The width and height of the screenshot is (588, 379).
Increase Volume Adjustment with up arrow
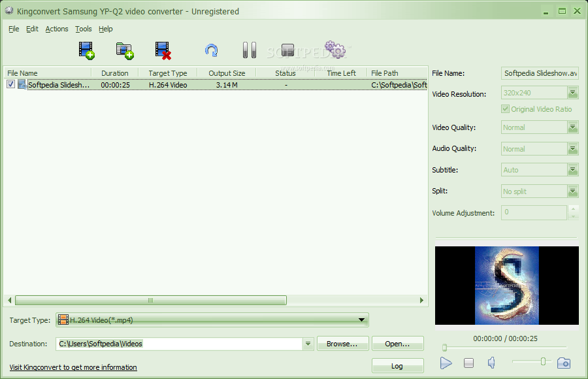click(573, 208)
